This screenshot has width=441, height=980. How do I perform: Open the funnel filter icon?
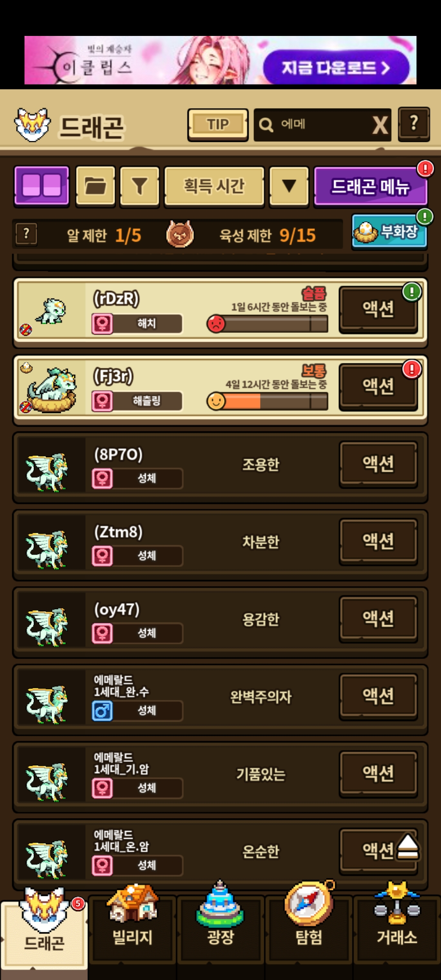tap(139, 186)
